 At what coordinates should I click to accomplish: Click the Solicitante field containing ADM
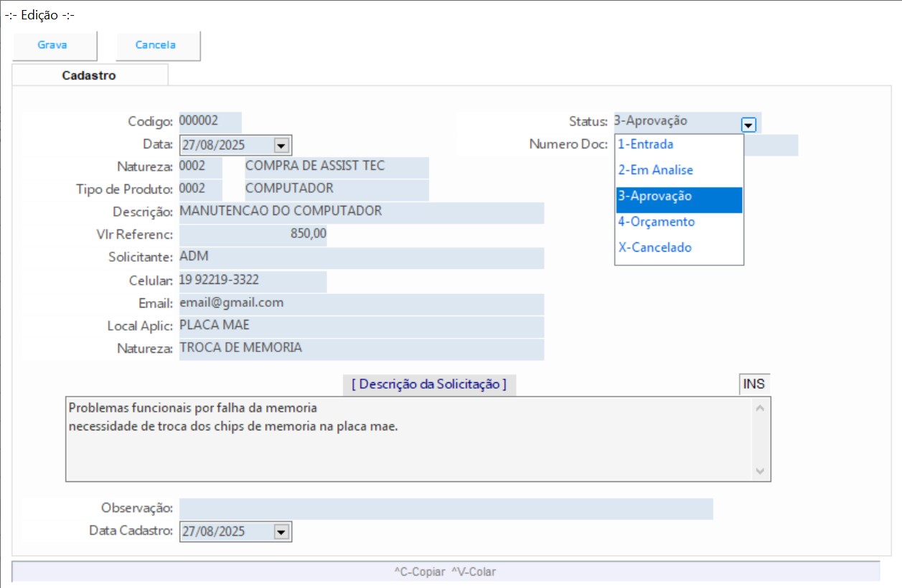click(361, 257)
